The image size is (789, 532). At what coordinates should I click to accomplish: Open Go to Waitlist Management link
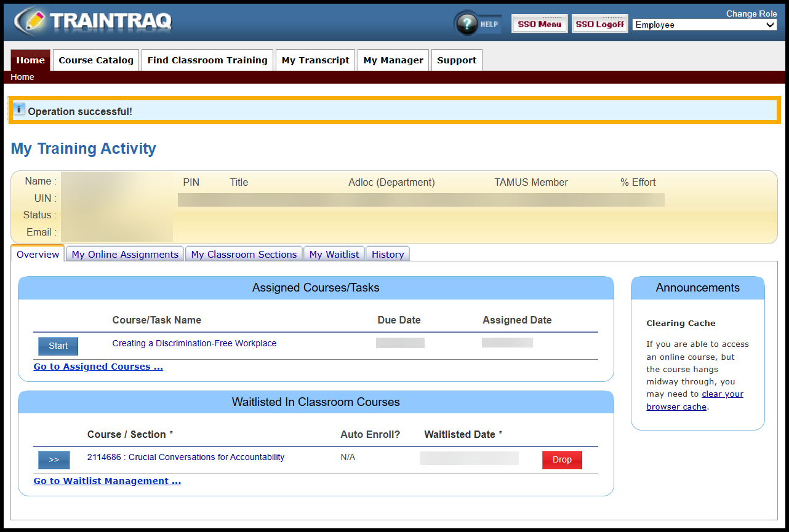pos(107,481)
